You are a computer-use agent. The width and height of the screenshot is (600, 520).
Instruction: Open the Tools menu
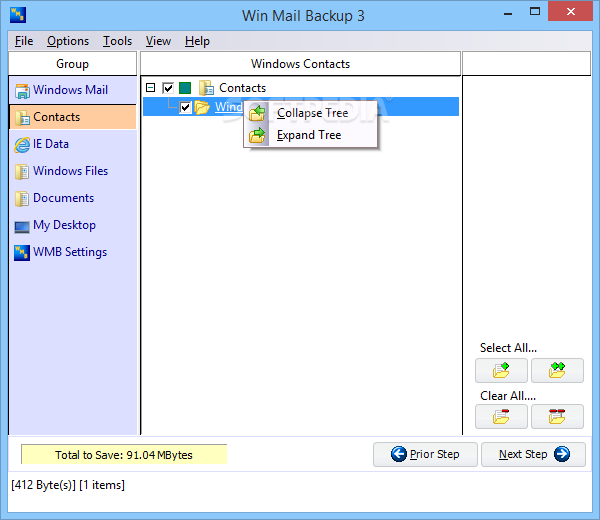click(x=117, y=41)
